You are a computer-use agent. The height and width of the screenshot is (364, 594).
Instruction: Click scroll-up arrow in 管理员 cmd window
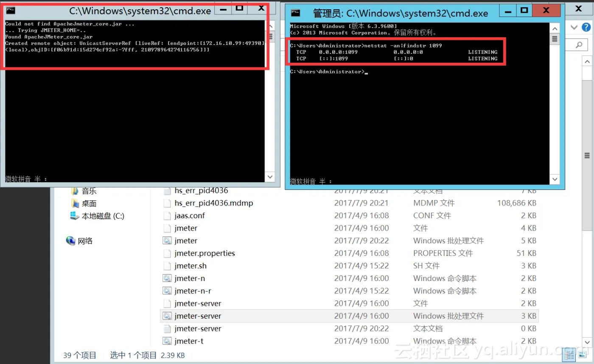(x=554, y=28)
